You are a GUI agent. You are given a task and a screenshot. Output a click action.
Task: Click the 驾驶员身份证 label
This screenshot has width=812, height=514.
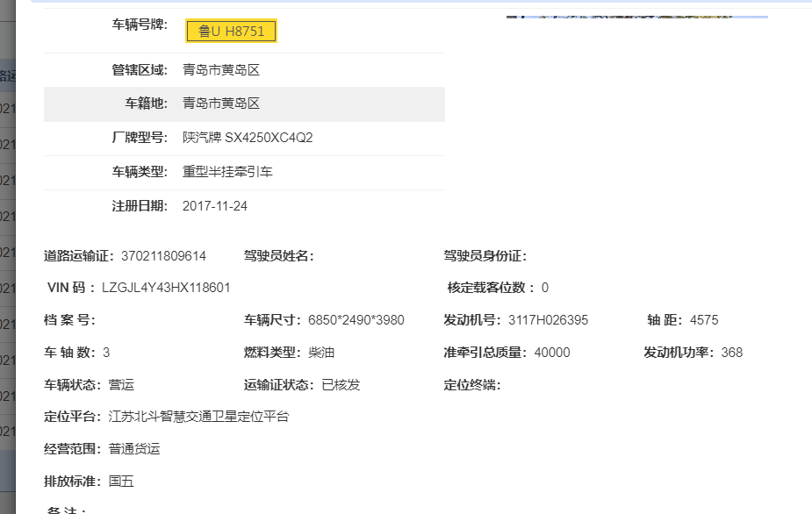coord(485,256)
